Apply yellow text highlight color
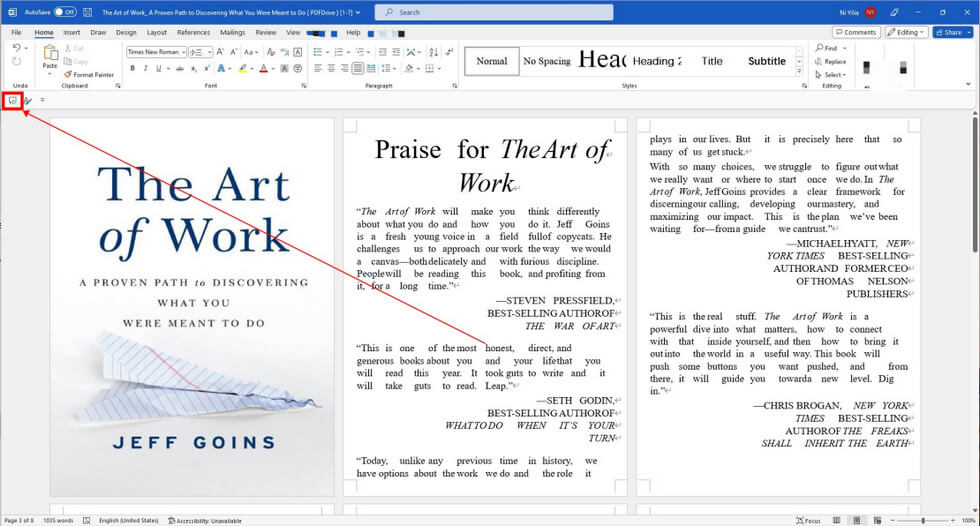Image resolution: width=980 pixels, height=526 pixels. 242,68
